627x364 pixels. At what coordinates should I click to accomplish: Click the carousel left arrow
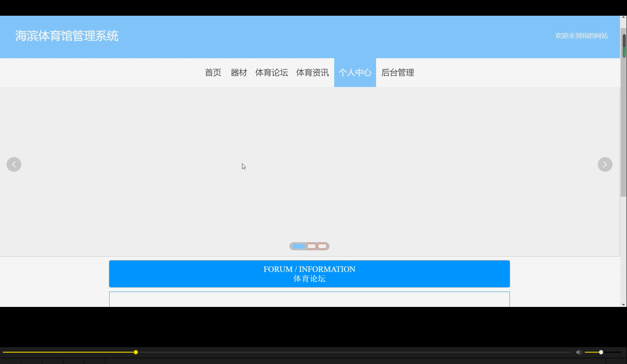14,164
